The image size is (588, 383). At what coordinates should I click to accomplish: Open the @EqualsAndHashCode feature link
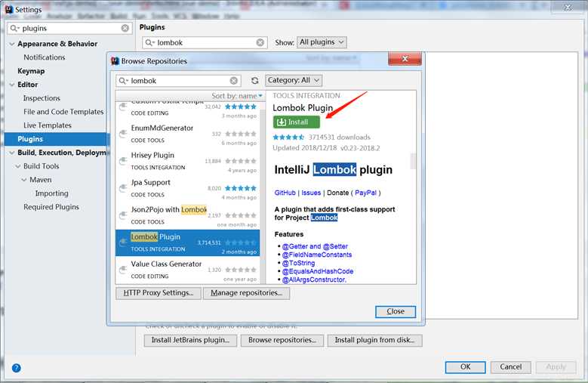coord(318,271)
